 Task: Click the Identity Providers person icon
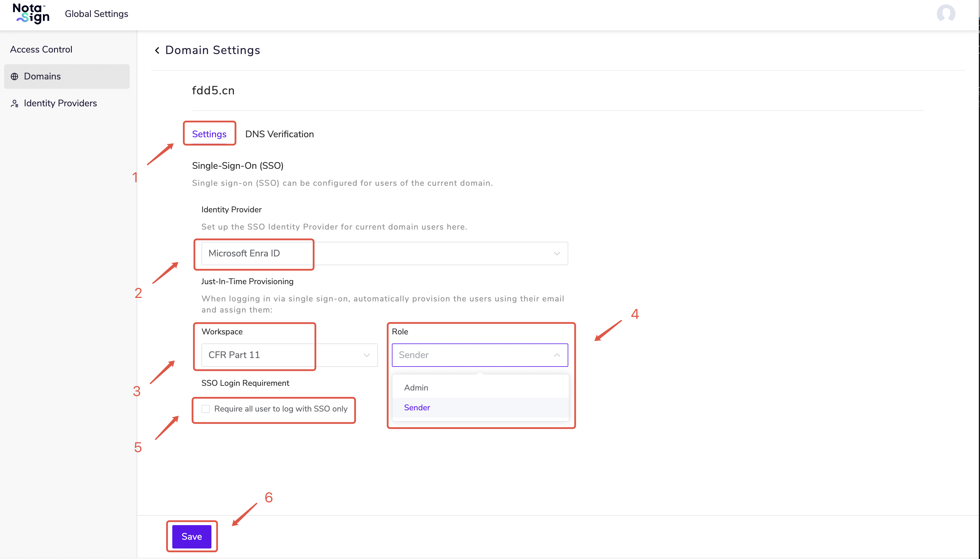15,103
